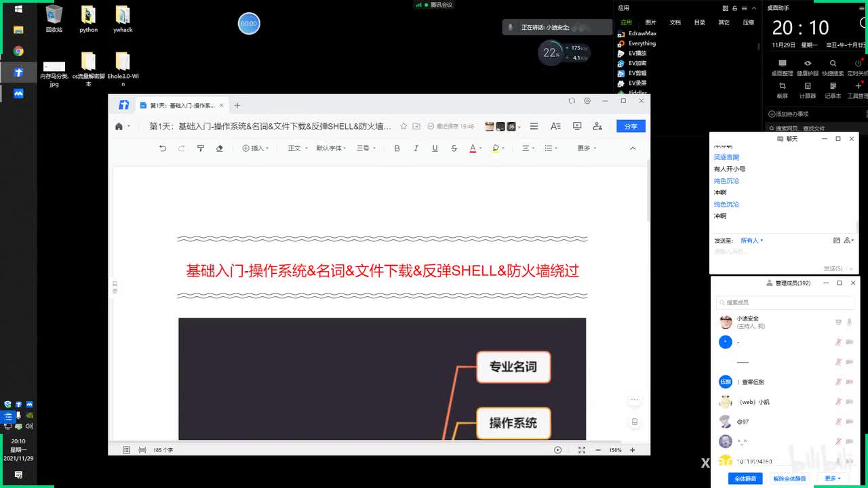Open the 默认字体 font dropdown

332,148
